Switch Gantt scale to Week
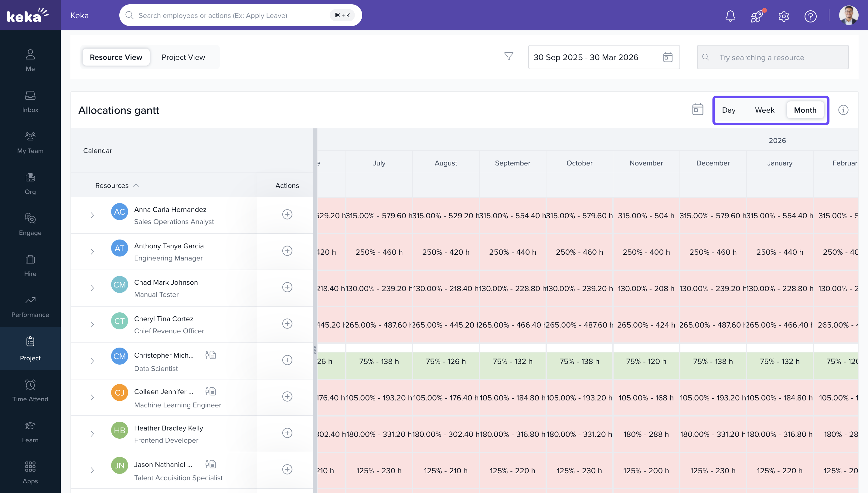Screen dimensions: 868x493 click(764, 110)
